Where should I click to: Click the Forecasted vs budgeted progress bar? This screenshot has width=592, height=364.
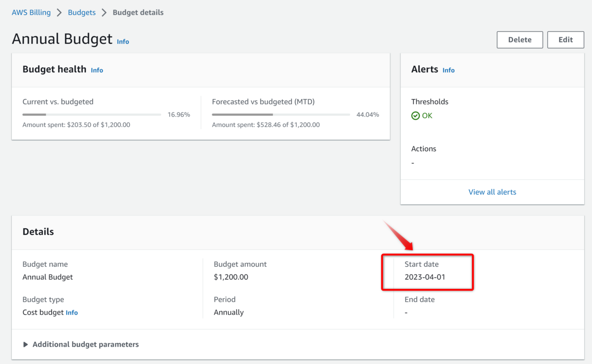pyautogui.click(x=281, y=114)
